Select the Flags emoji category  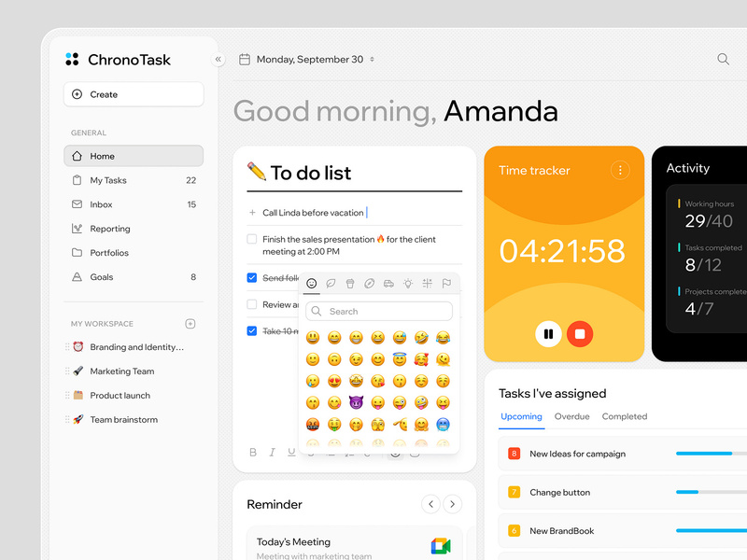pyautogui.click(x=446, y=283)
